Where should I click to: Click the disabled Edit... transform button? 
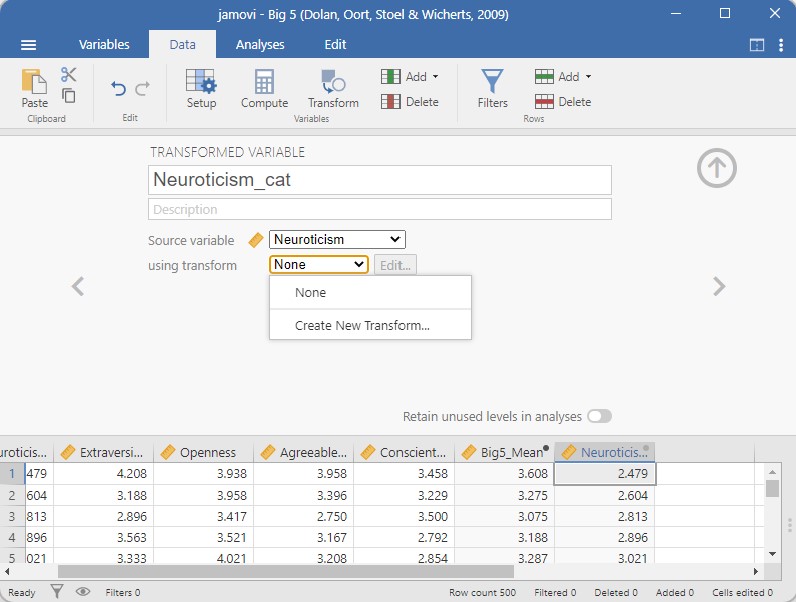coord(395,265)
